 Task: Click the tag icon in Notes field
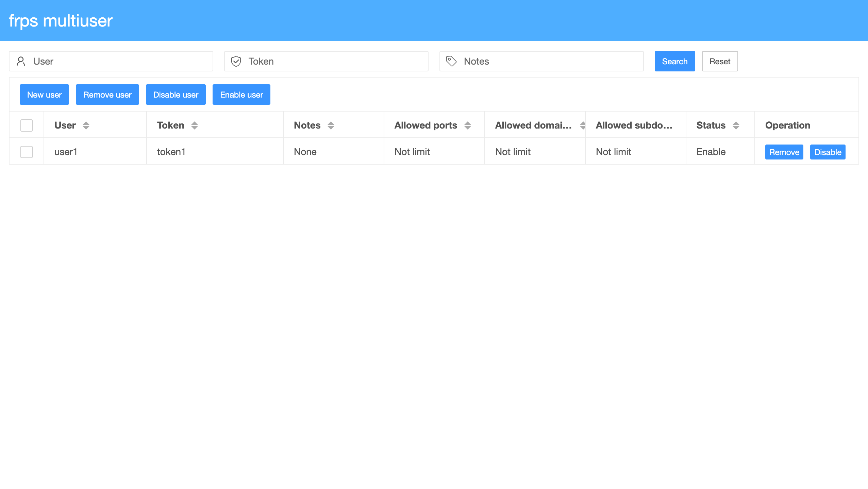point(451,61)
